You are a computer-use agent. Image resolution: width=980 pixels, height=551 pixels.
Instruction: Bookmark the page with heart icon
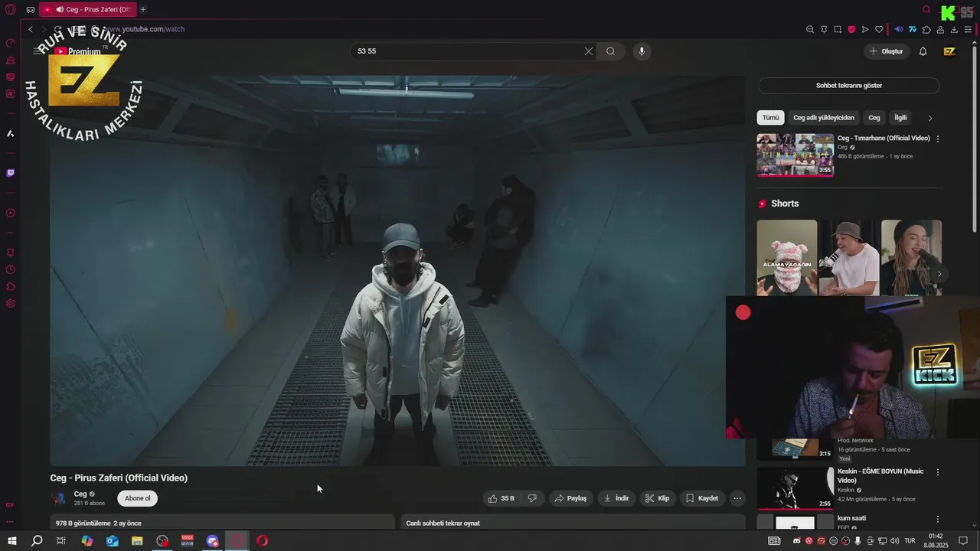click(879, 29)
